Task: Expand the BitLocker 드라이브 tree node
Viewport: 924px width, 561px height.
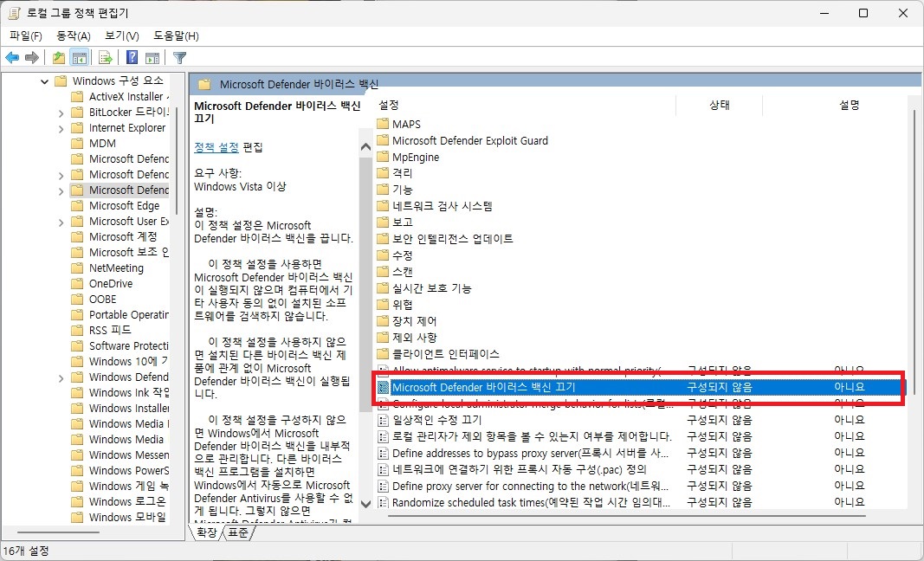Action: click(x=61, y=113)
